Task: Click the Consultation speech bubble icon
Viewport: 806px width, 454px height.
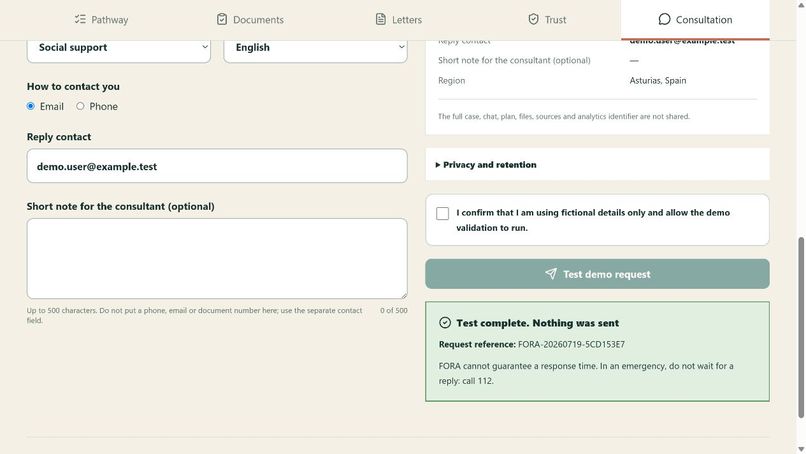Action: point(664,20)
